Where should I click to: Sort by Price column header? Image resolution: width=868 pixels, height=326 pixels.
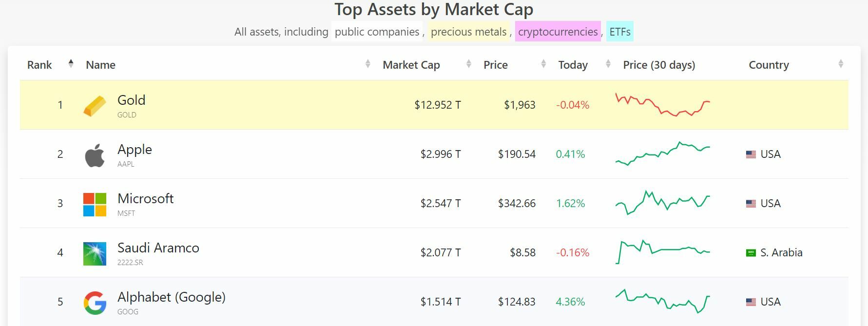point(495,65)
